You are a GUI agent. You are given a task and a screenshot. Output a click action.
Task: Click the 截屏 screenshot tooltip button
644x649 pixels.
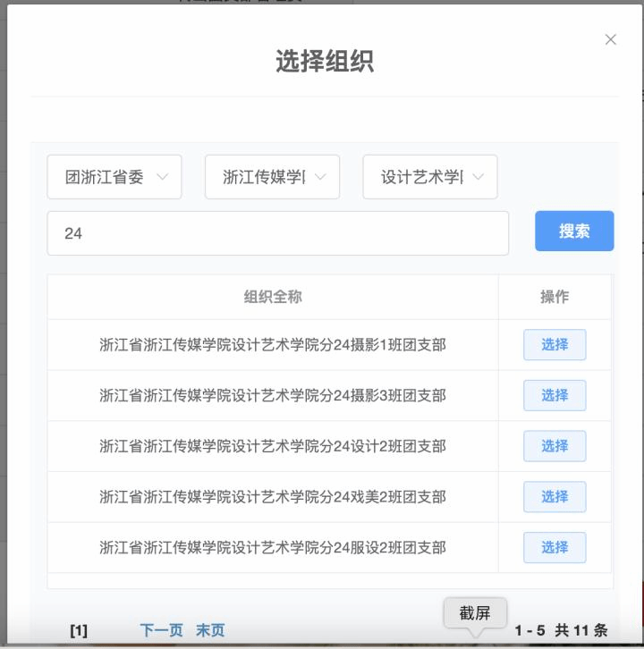tap(475, 613)
